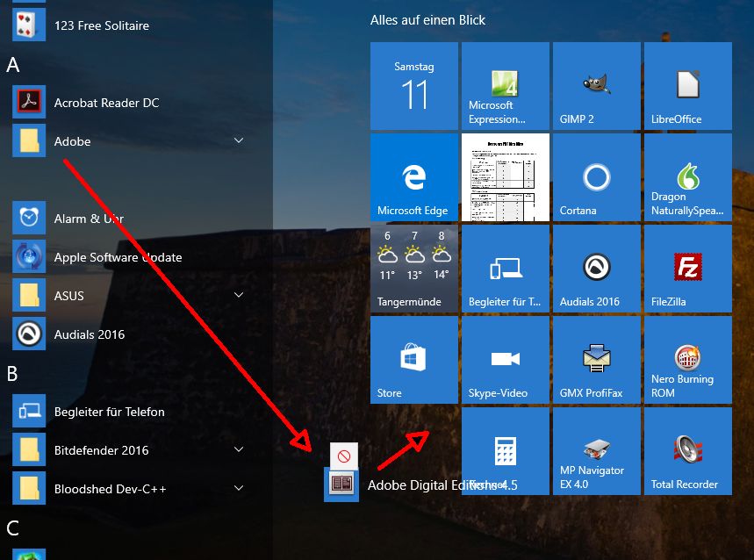Launch the Microsoft Edge tile
This screenshot has width=754, height=560.
tap(414, 177)
